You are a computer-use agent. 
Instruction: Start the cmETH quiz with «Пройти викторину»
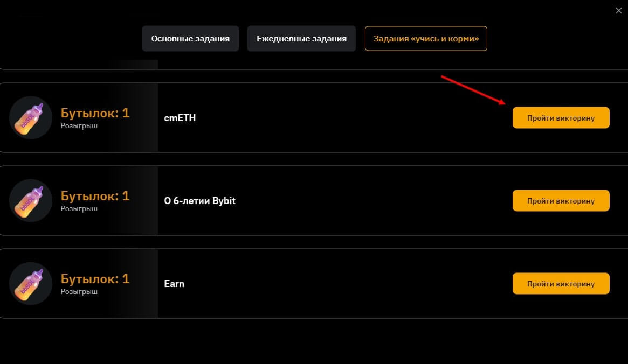click(561, 118)
